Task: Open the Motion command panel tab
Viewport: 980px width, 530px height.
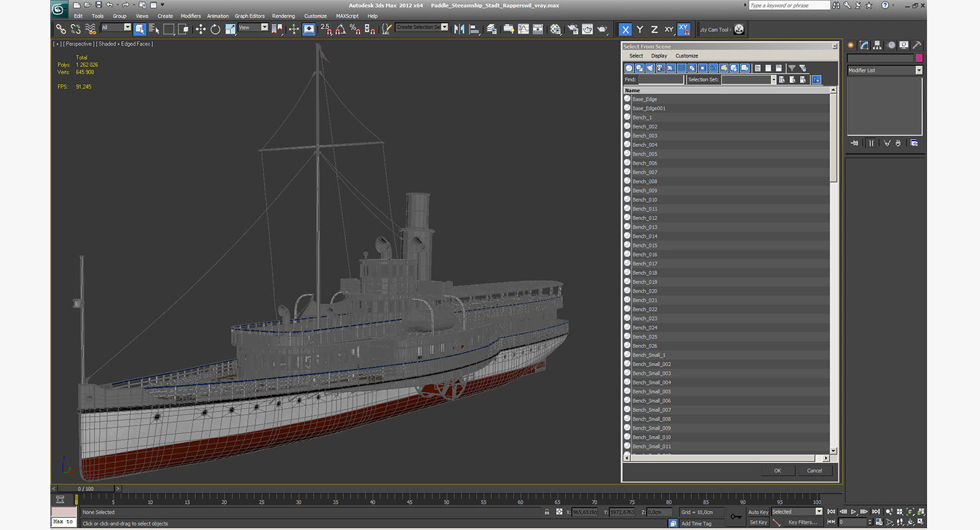Action: click(x=891, y=45)
